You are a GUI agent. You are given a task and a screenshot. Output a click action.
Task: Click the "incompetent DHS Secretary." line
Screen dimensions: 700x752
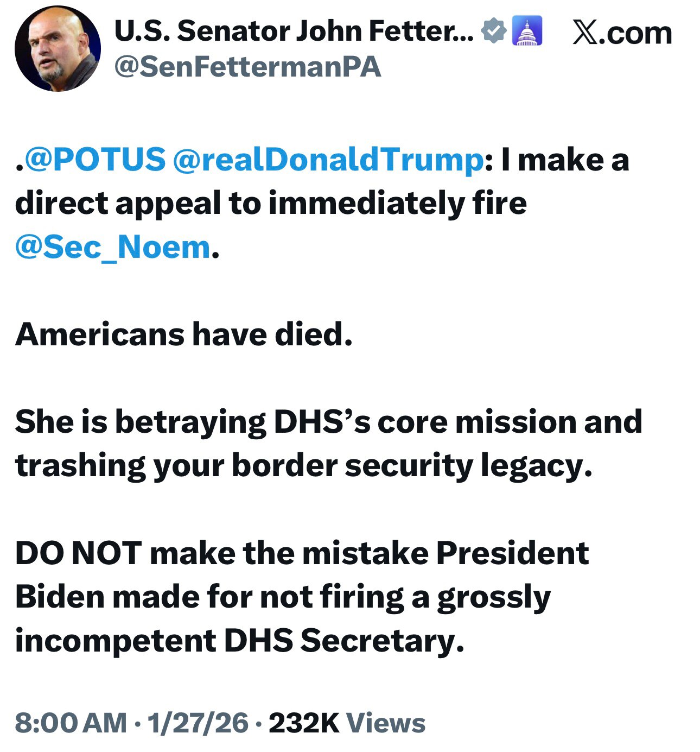click(239, 640)
